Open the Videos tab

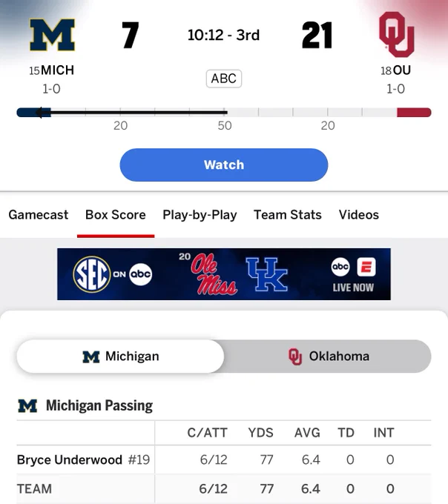pyautogui.click(x=358, y=215)
